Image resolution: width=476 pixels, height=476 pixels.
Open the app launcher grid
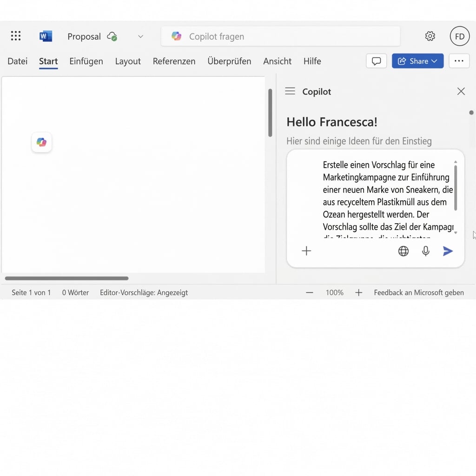[x=15, y=36]
